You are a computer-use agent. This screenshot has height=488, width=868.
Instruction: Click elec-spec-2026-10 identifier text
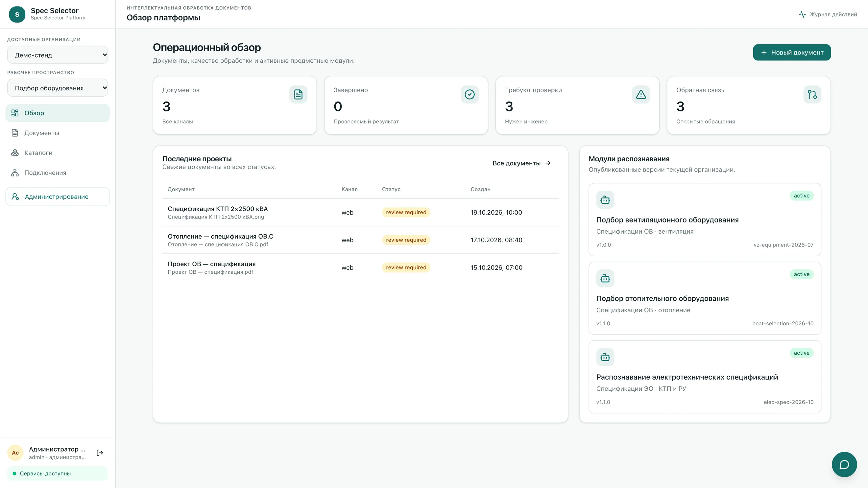788,402
